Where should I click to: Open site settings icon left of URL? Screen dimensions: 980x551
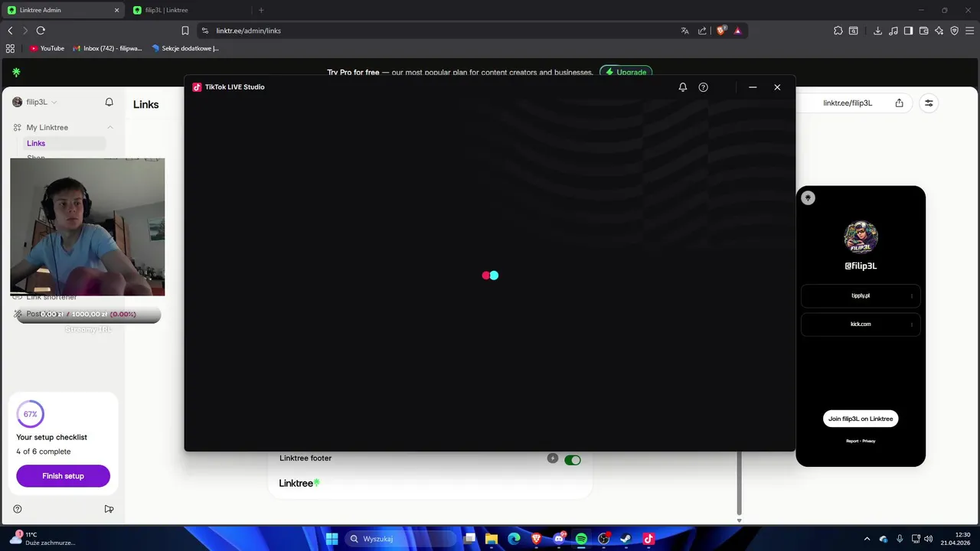(204, 31)
